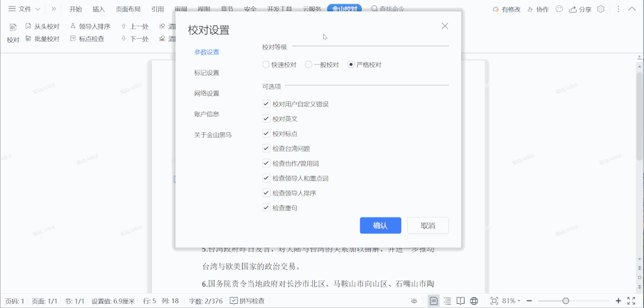Toggle 拼写检查 spell check in status bar
644x308 pixels.
[247, 301]
